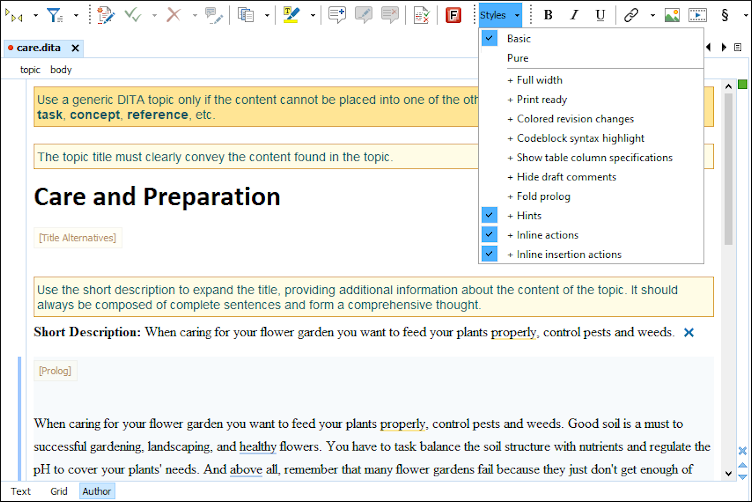Open the filter funnel dropdown arrow
Viewport: 752px width, 502px height.
click(77, 15)
